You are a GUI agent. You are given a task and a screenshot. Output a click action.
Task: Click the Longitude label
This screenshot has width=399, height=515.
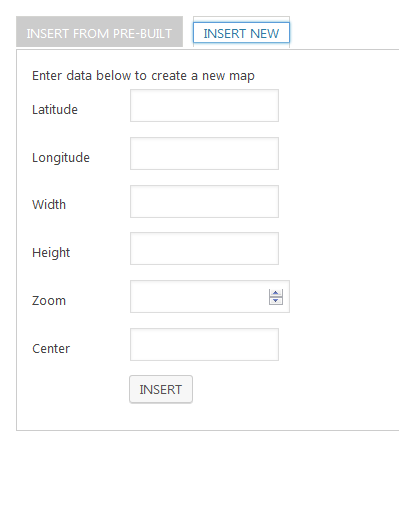61,158
